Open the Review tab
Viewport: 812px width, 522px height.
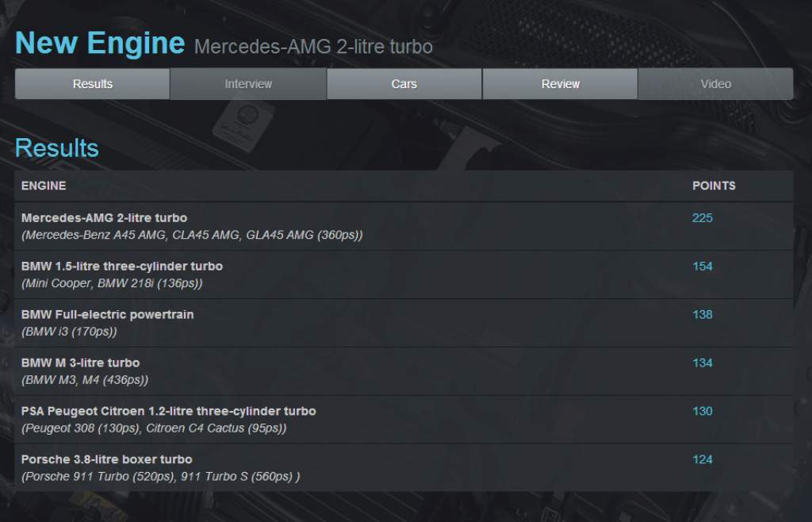point(561,84)
